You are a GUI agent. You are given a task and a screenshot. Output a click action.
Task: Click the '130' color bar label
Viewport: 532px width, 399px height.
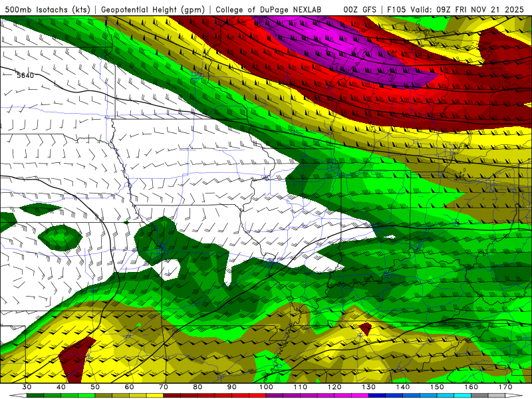(x=369, y=387)
